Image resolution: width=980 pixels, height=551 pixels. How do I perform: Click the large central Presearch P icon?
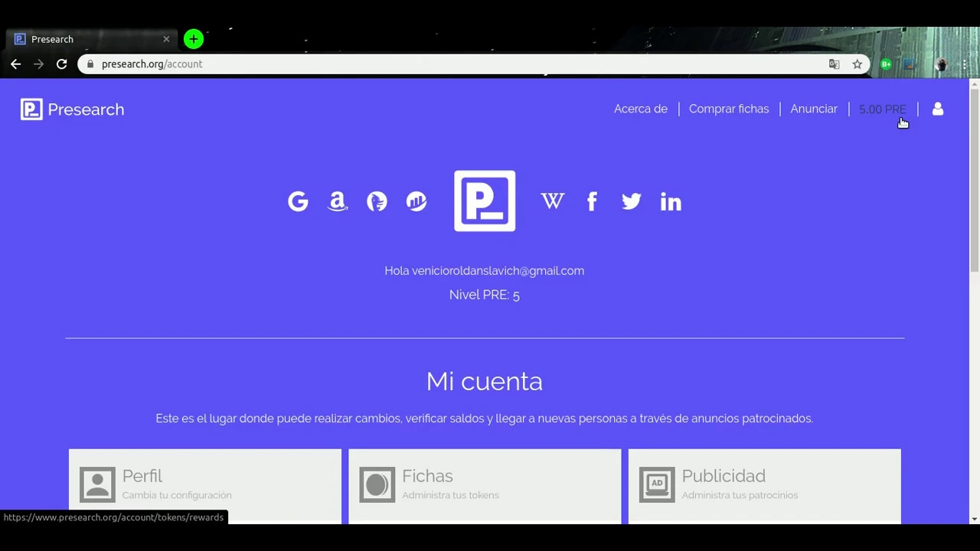tap(485, 201)
